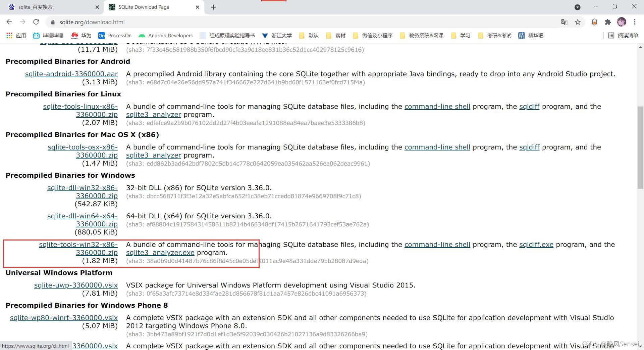Expand the 学习 bookmark folder
Image resolution: width=644 pixels, height=350 pixels.
[461, 36]
